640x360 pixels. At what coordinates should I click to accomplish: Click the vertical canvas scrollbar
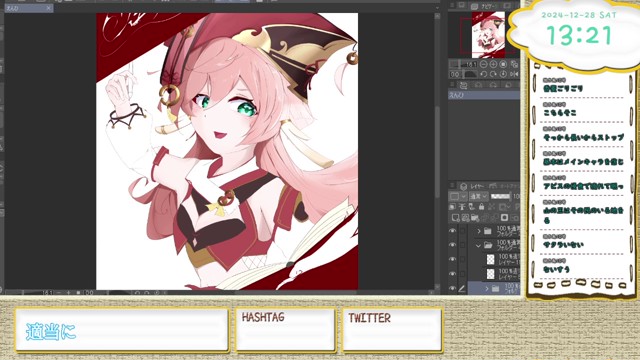(x=437, y=151)
